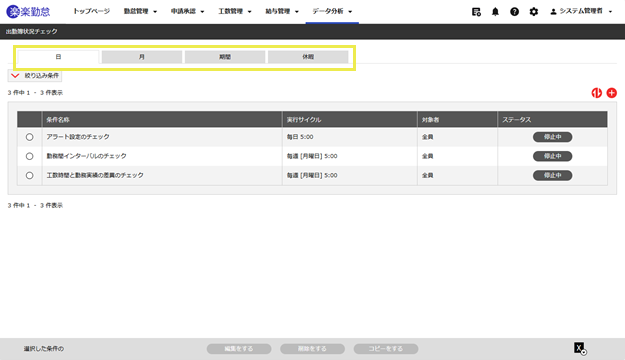This screenshot has width=625, height=360.
Task: Click the 勤務間インターバルのチェック condition name
Action: point(86,156)
